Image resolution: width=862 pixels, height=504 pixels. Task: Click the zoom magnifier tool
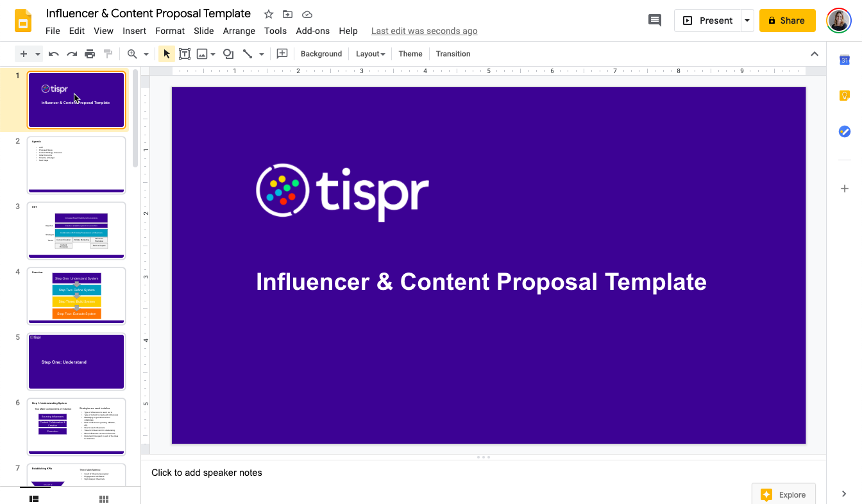coord(132,54)
